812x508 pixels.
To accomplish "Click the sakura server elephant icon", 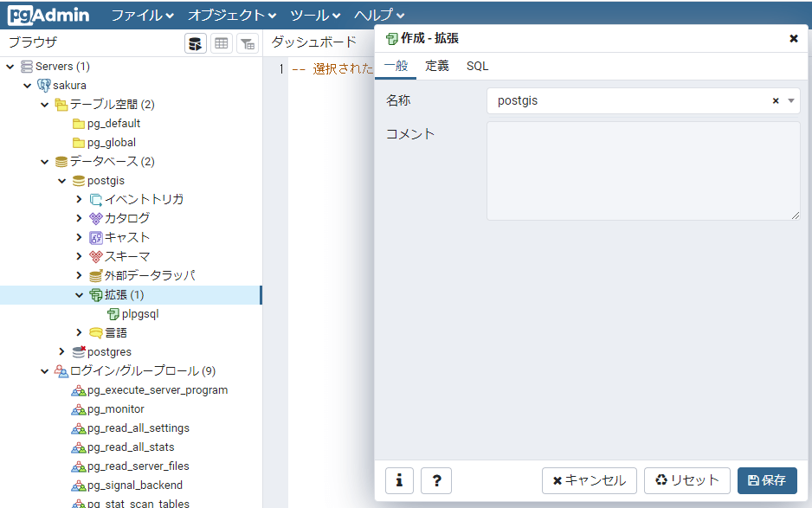I will tap(44, 86).
